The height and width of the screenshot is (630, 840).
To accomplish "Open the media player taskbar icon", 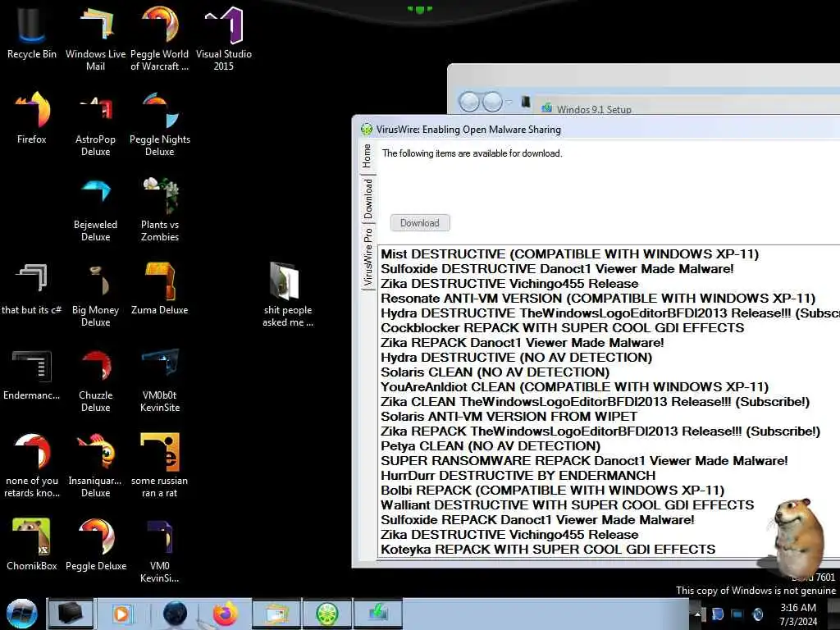I will pos(121,614).
